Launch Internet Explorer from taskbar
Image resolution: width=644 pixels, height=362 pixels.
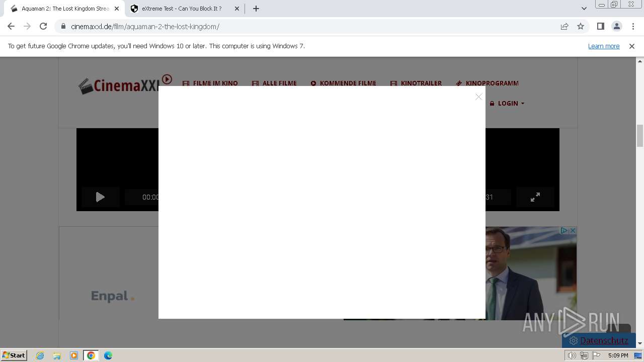pyautogui.click(x=40, y=355)
